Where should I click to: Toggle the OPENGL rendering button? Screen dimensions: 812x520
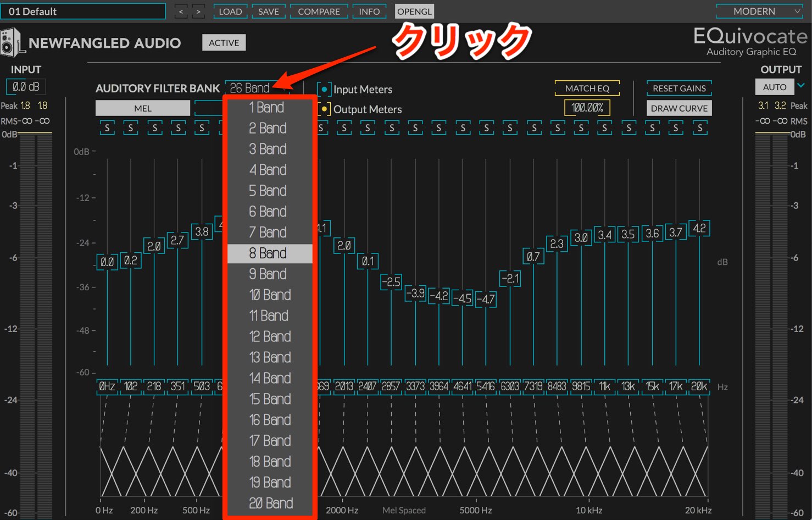(414, 12)
